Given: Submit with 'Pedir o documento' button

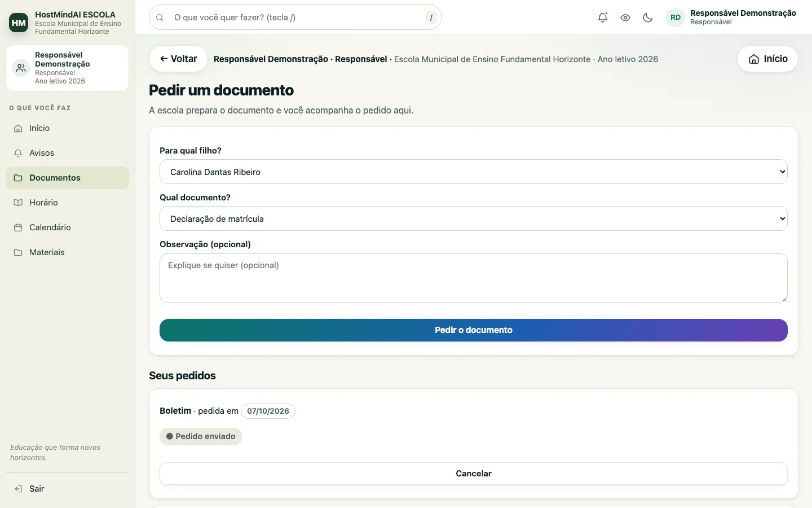Looking at the screenshot, I should (x=474, y=330).
